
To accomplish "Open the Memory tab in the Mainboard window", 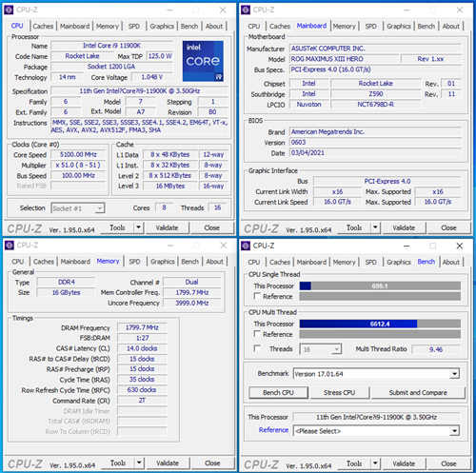I will point(344,26).
